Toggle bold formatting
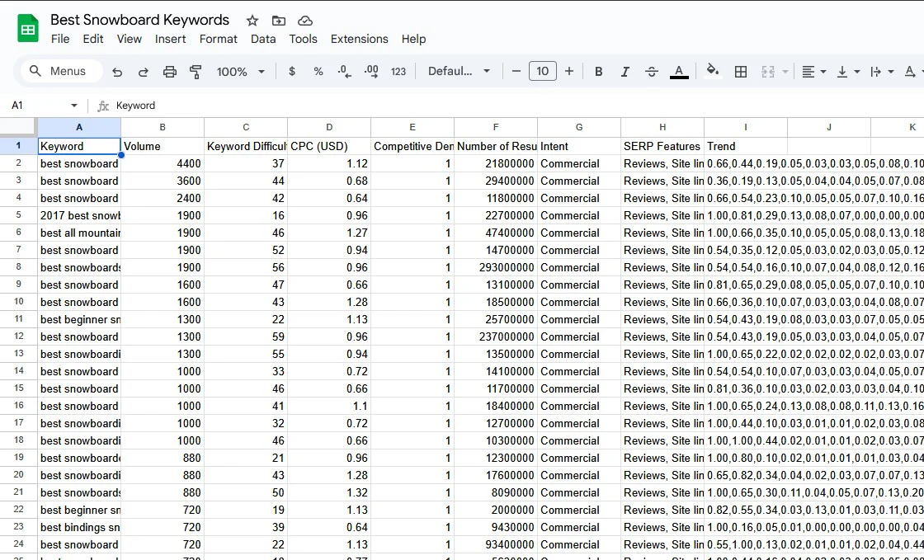The image size is (924, 560). pos(598,71)
